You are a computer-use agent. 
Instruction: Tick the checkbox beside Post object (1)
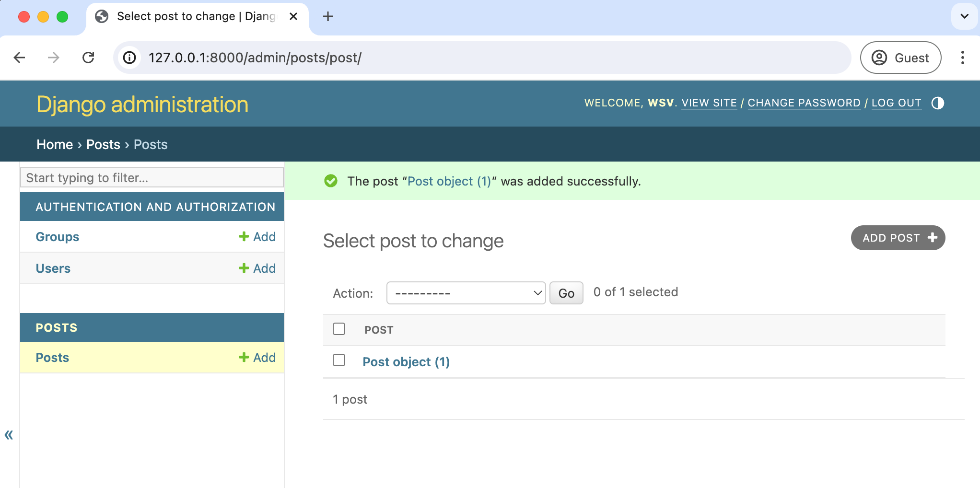(339, 360)
